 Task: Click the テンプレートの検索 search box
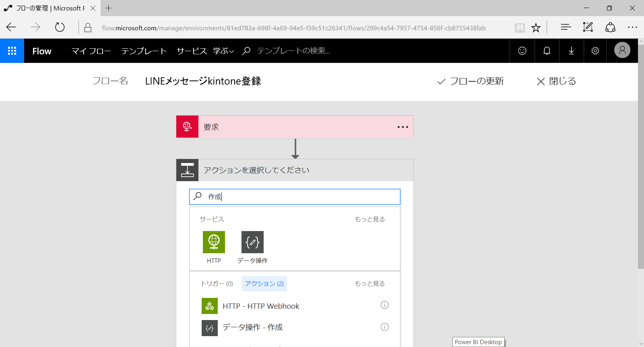tap(293, 51)
